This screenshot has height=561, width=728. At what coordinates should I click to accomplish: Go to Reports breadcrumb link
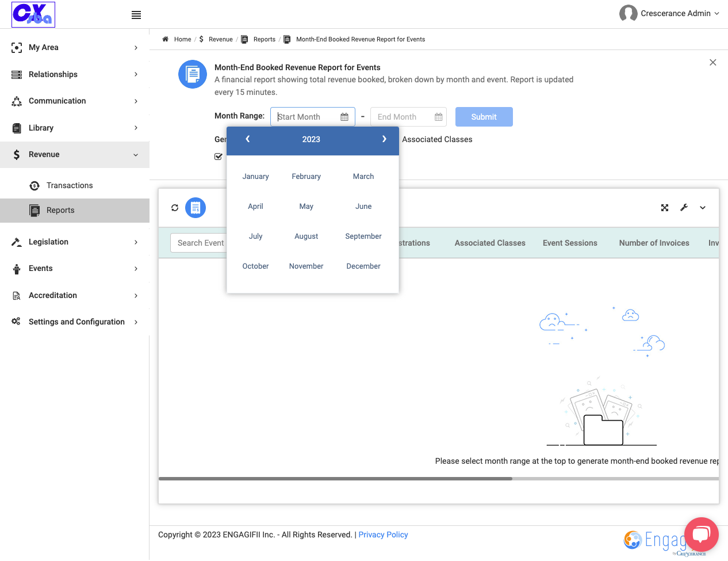click(x=264, y=40)
